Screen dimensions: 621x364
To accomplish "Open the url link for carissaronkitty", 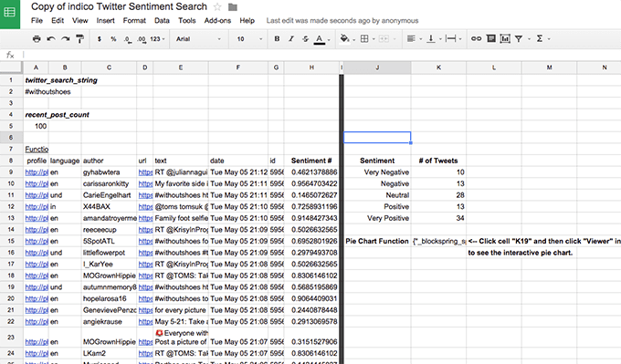I will [x=145, y=183].
